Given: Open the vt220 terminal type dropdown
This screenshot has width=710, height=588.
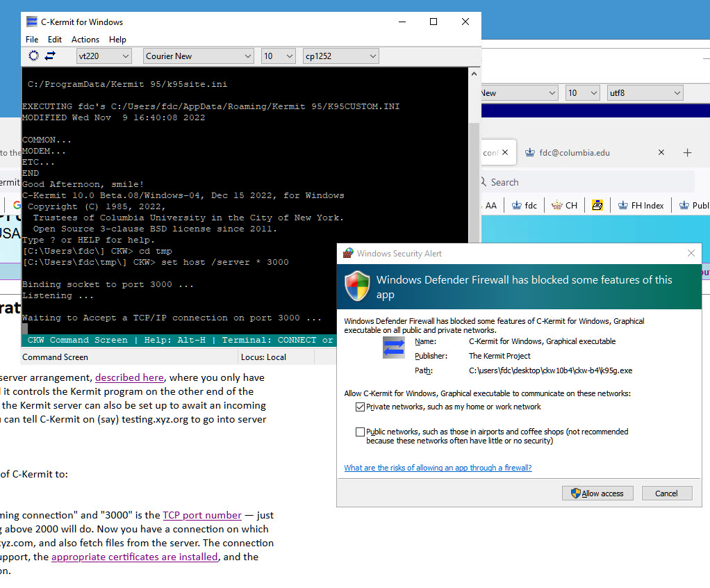Looking at the screenshot, I should [x=104, y=56].
